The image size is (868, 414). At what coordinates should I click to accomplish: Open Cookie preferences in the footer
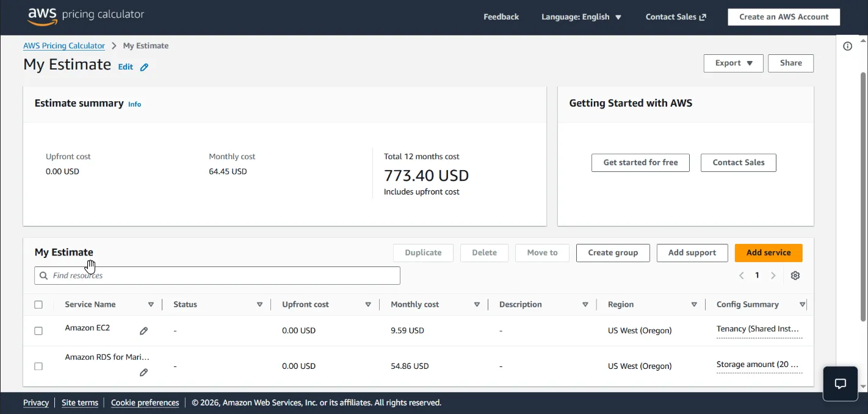[145, 403]
